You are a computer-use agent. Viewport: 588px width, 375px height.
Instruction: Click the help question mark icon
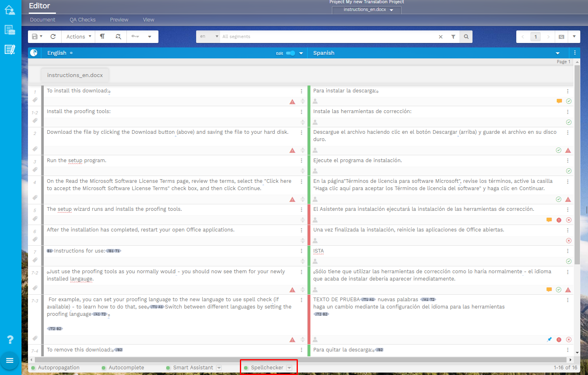[x=10, y=340]
